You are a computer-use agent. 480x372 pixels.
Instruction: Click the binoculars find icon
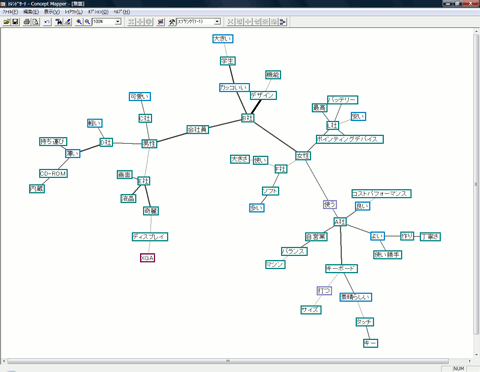[59, 22]
